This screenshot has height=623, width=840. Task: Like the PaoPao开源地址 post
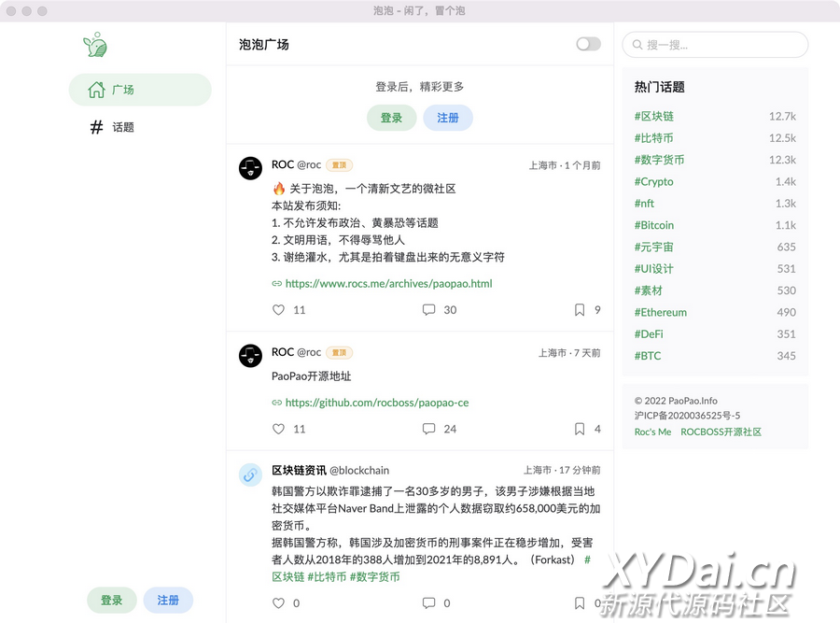(278, 429)
